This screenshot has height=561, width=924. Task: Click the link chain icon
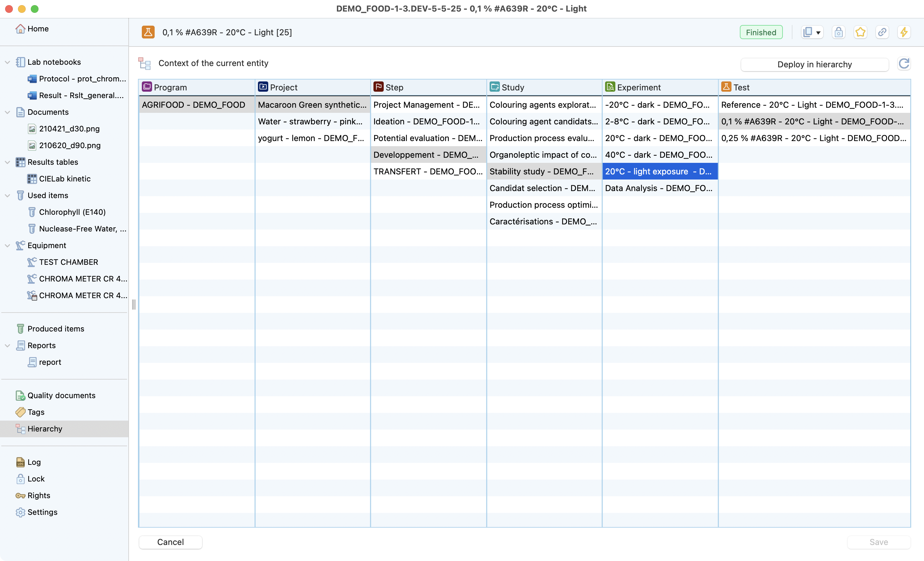click(x=882, y=32)
